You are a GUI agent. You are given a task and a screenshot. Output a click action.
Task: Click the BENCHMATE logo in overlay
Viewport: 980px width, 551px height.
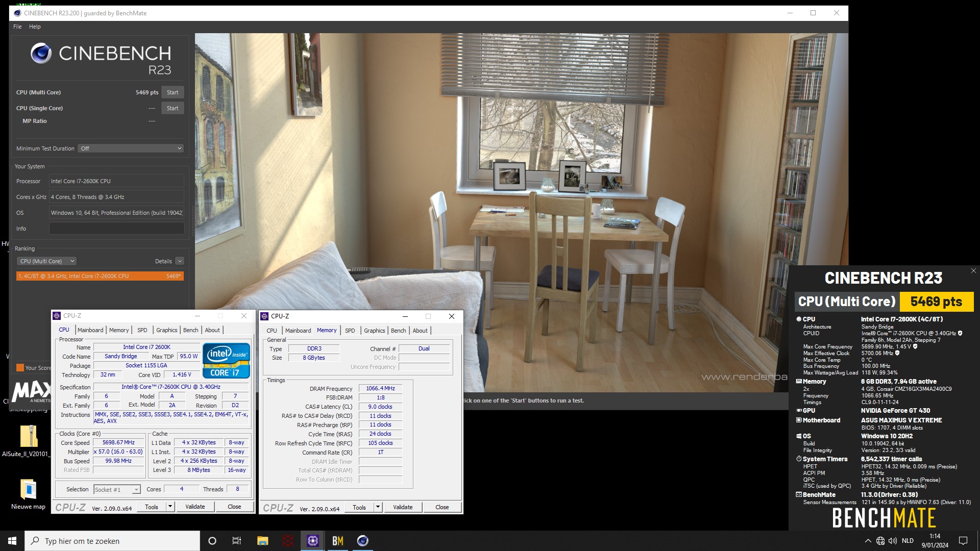click(x=884, y=518)
